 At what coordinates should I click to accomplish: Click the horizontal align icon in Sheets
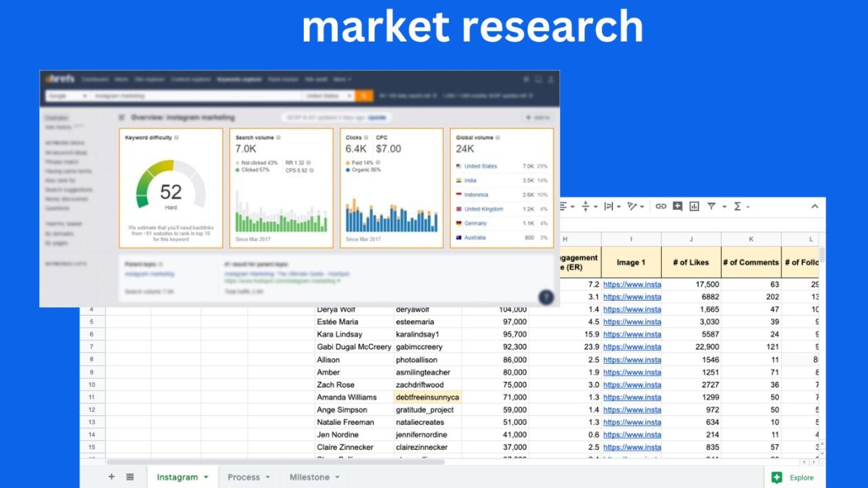[x=563, y=206]
